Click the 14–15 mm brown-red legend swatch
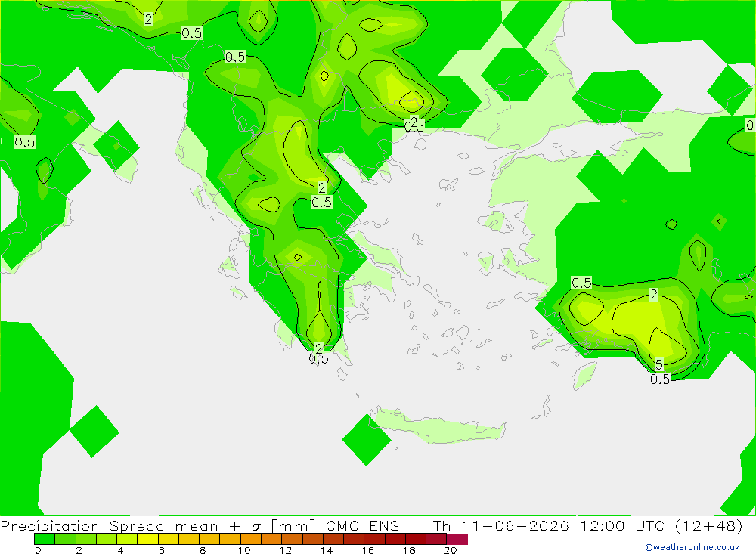The height and width of the screenshot is (554, 756). [333, 539]
